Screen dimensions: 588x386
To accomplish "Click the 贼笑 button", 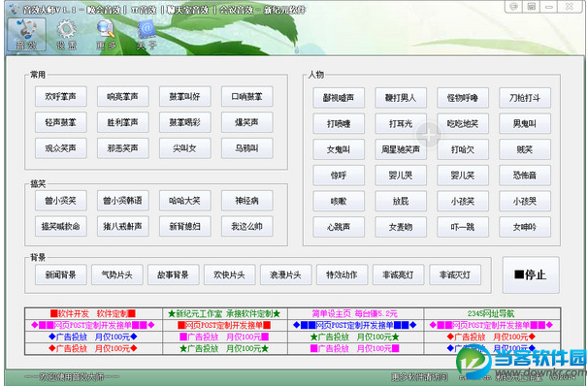I will (525, 149).
